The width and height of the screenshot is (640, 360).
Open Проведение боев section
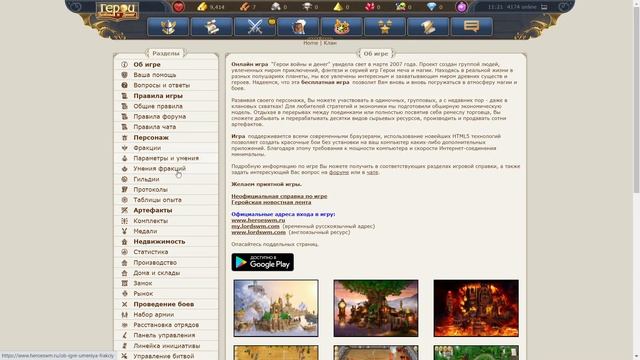(164, 304)
